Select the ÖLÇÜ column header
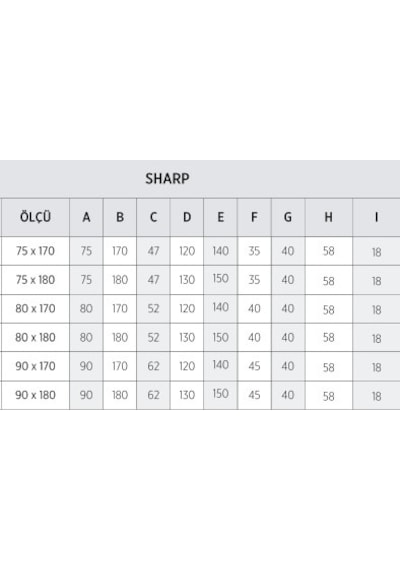The height and width of the screenshot is (570, 400). pyautogui.click(x=35, y=217)
